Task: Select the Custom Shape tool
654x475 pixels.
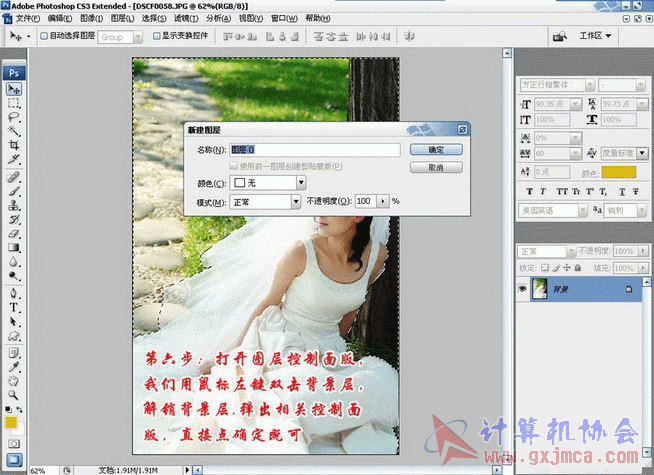Action: point(14,336)
